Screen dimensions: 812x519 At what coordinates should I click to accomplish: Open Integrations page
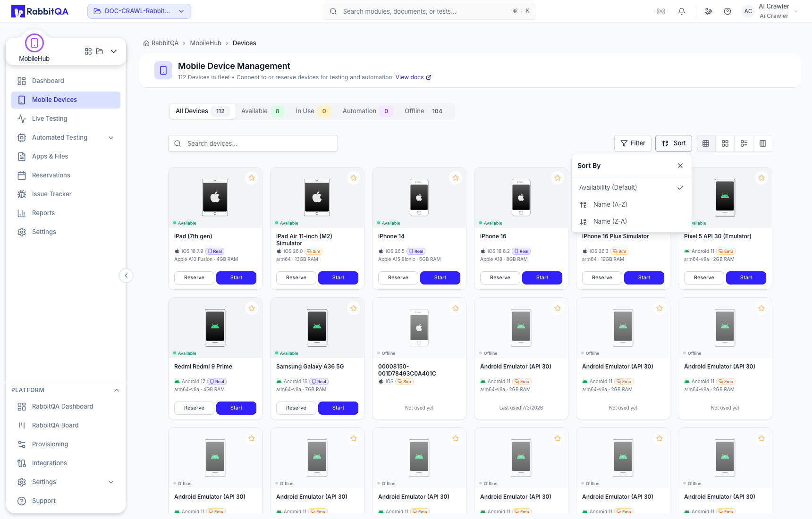coord(66,463)
